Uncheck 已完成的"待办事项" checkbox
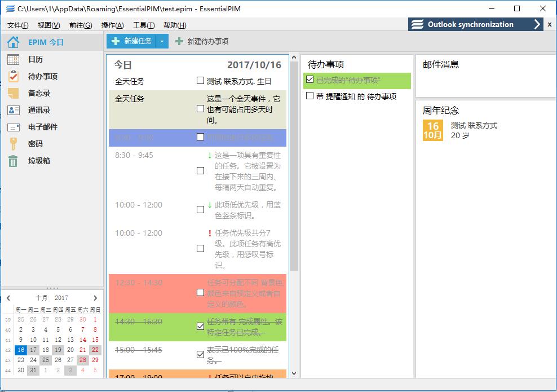557x392 pixels. [310, 80]
